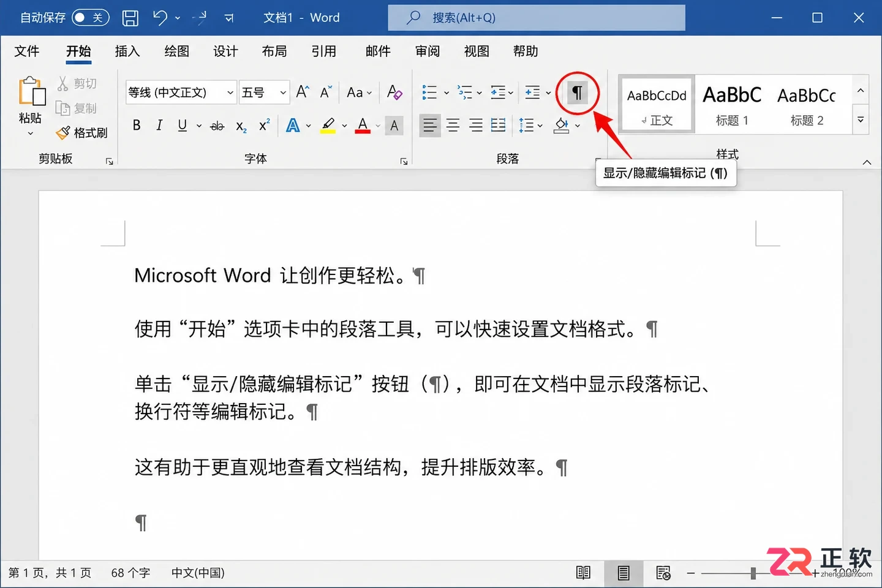
Task: Open line spacing options icon
Action: [x=526, y=126]
